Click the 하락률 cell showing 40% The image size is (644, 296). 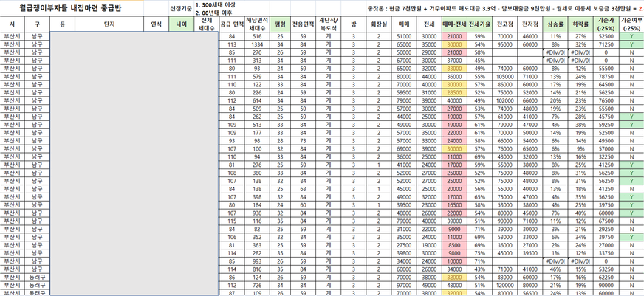580,213
